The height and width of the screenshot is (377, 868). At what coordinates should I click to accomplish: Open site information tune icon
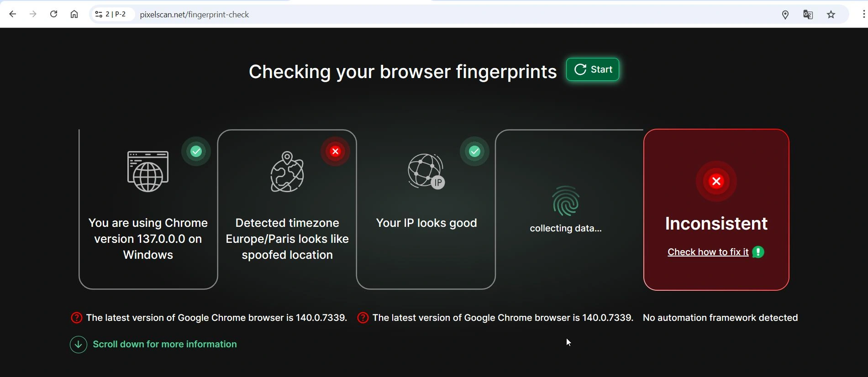(99, 15)
